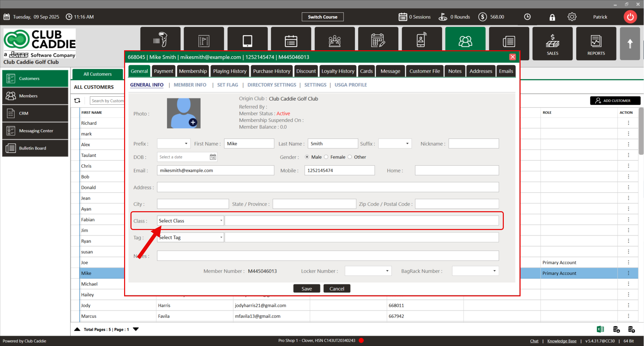Open the Select Tag dropdown

pyautogui.click(x=191, y=237)
